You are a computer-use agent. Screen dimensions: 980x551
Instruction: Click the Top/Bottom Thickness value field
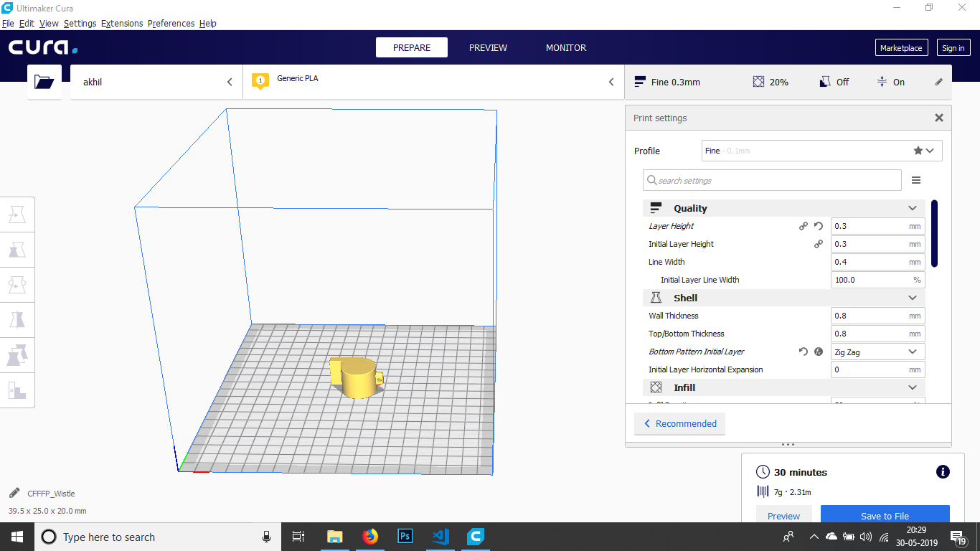tap(878, 334)
